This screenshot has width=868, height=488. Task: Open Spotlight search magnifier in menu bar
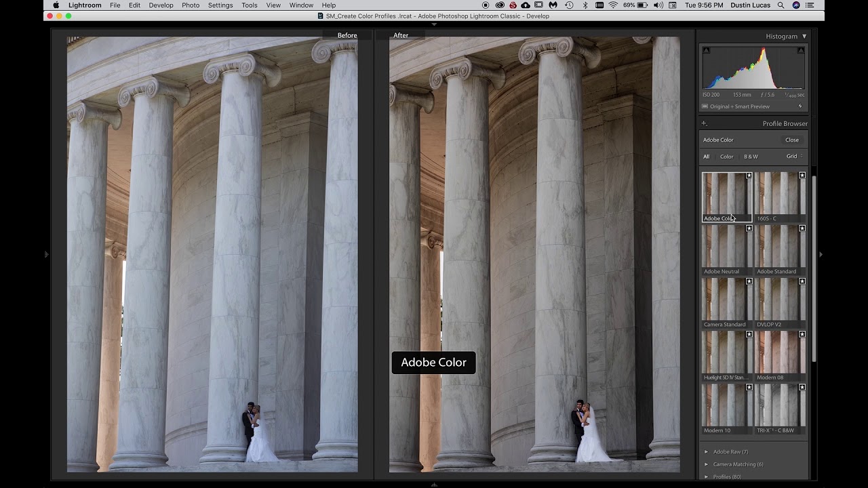coord(782,5)
